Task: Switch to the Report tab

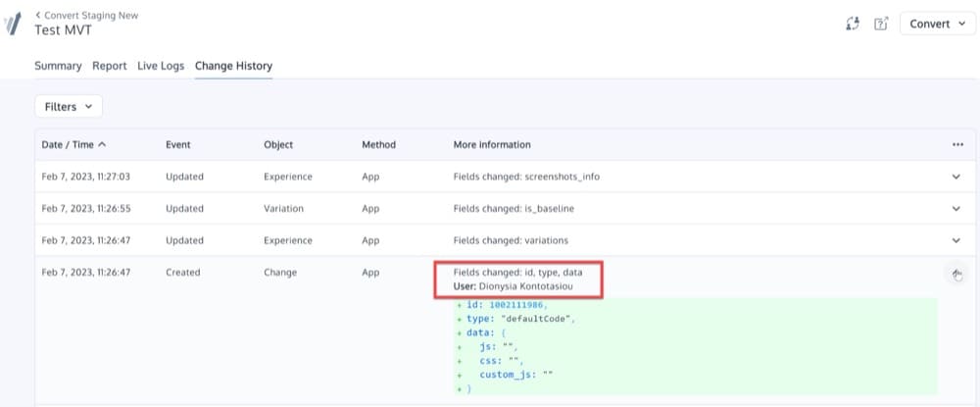Action: click(110, 66)
